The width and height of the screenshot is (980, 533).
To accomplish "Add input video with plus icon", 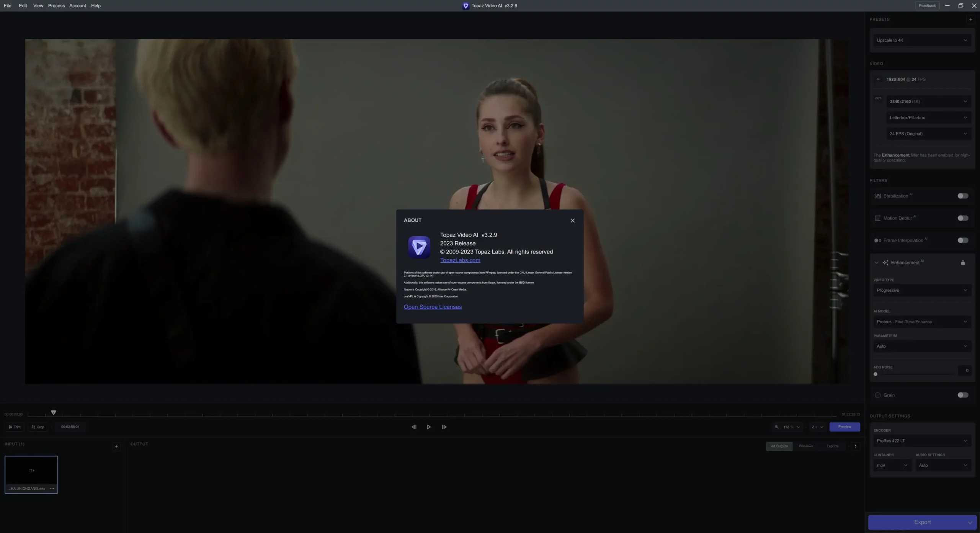I will pos(116,446).
